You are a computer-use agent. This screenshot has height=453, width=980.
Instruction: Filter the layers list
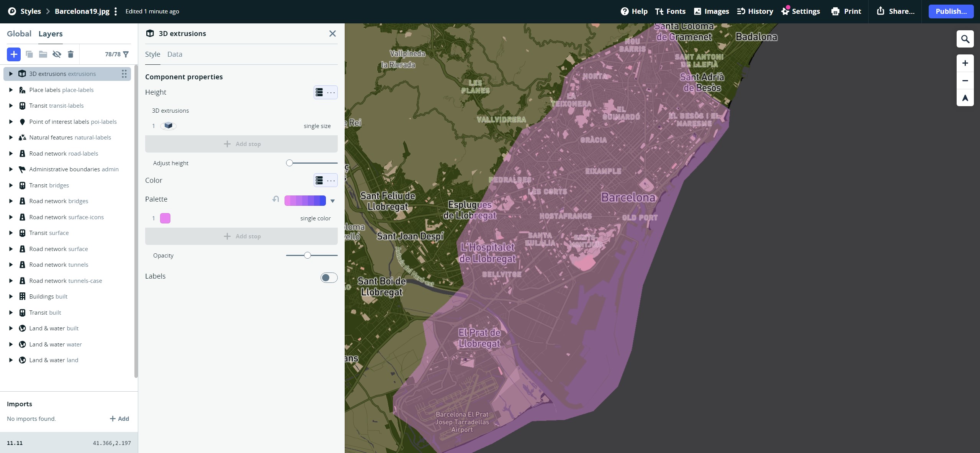[x=127, y=54]
